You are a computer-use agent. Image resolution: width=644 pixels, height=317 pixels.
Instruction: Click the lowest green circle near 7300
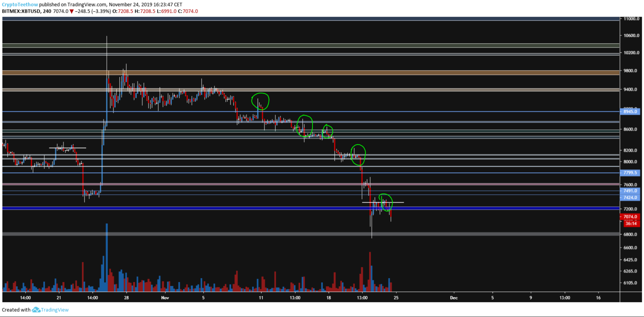(x=386, y=202)
